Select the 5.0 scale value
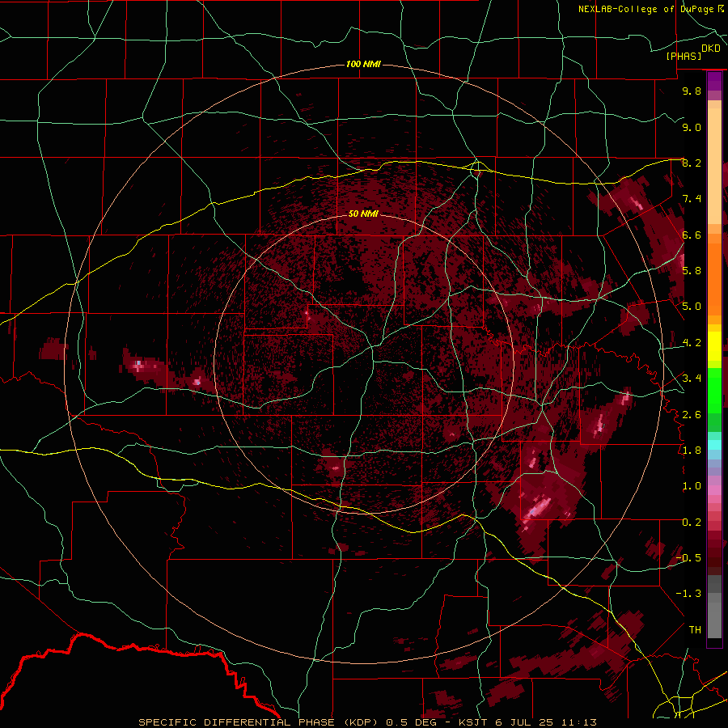728x728 pixels. coord(692,307)
